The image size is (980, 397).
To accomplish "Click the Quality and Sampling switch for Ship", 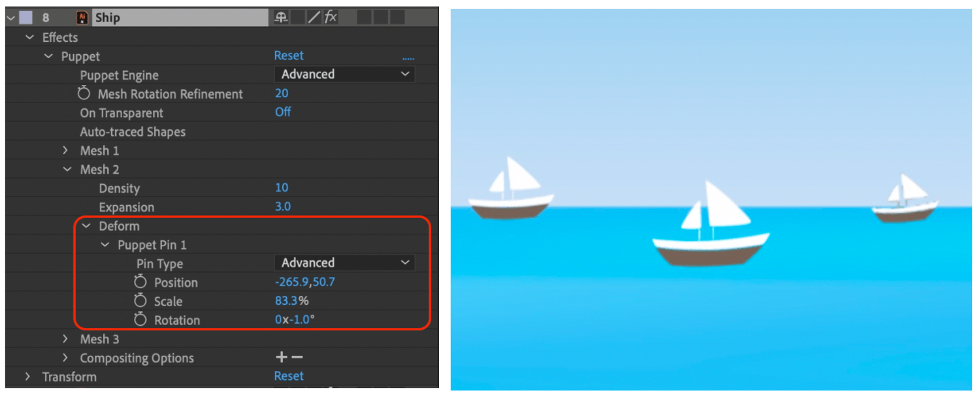I will (x=313, y=17).
